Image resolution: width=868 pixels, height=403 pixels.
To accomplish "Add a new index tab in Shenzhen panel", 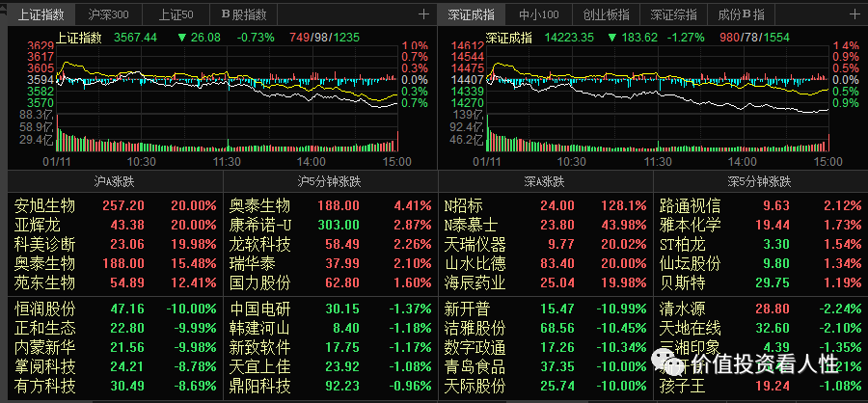I will point(854,13).
